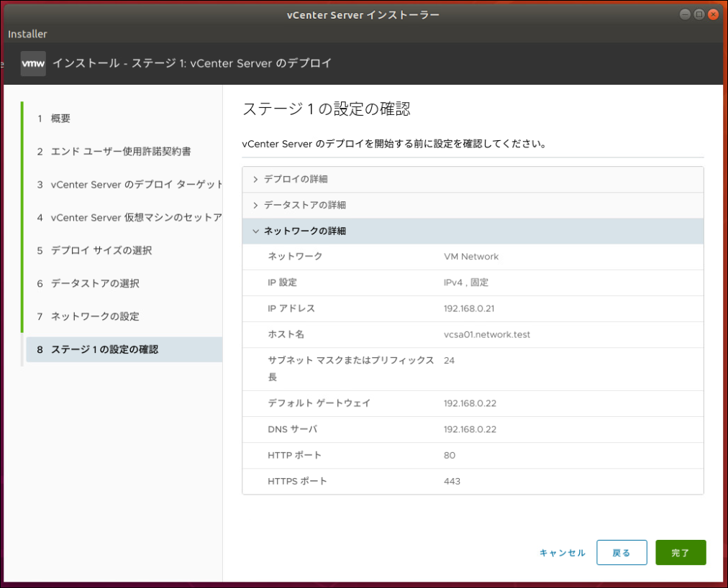The image size is (728, 588).
Task: Click the DNS サーバ value 192.168.0.22
Action: tap(470, 429)
